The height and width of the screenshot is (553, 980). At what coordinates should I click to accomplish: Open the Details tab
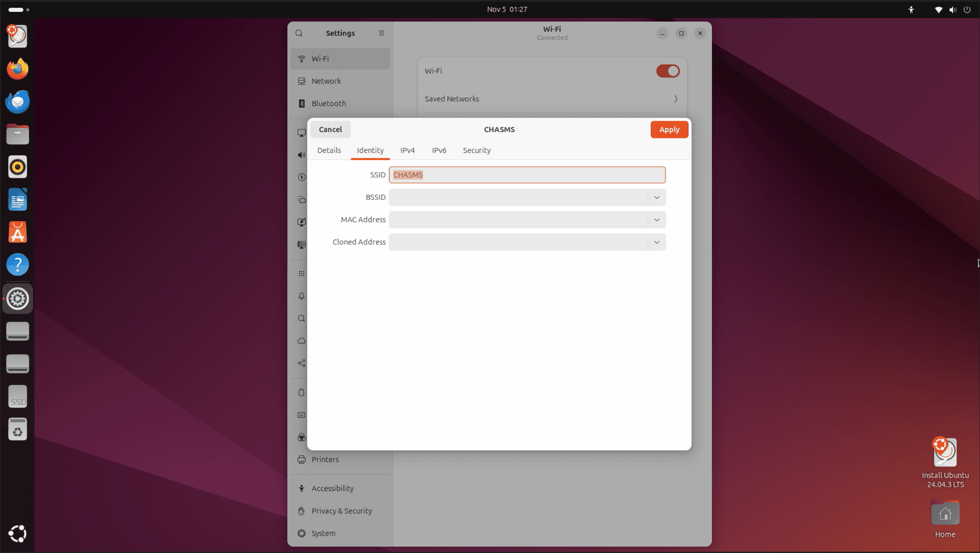[x=329, y=150]
